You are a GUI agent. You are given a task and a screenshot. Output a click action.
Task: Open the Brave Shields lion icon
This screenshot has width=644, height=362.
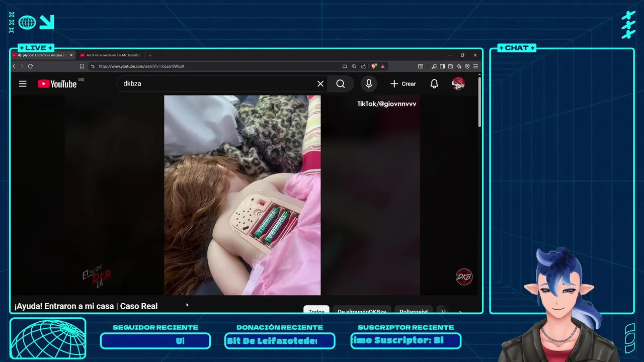point(374,66)
